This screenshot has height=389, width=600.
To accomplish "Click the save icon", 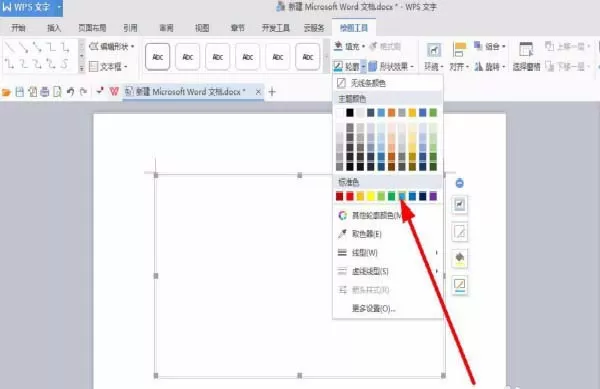I will click(20, 92).
